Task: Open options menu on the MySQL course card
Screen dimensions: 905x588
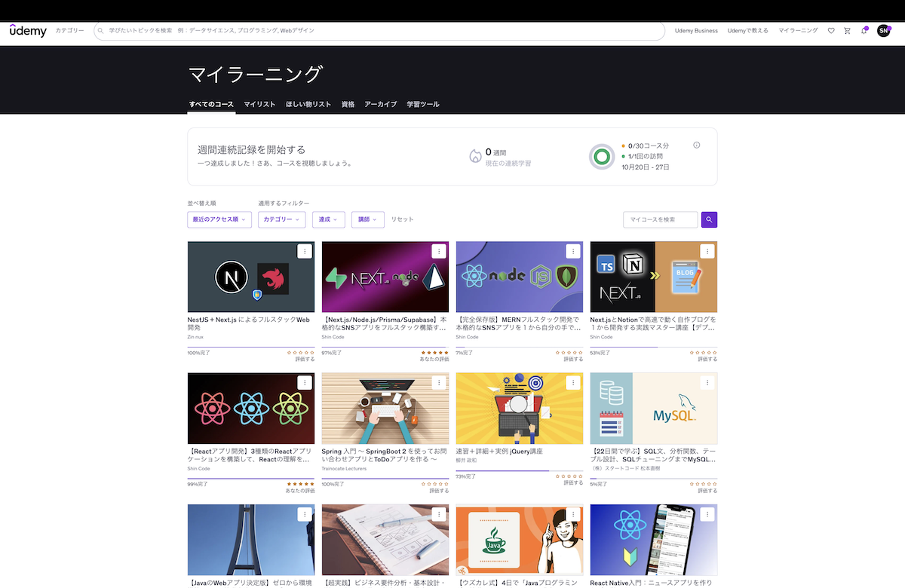Action: [x=707, y=382]
